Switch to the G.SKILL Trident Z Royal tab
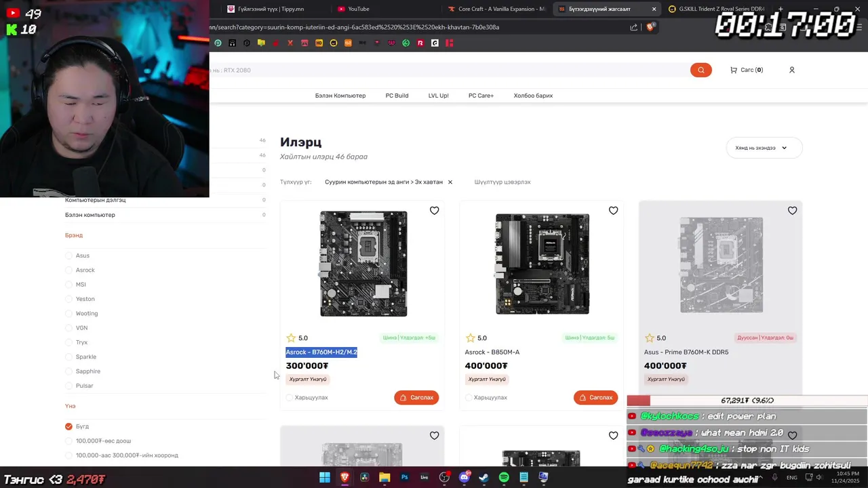The image size is (868, 488). tap(717, 9)
